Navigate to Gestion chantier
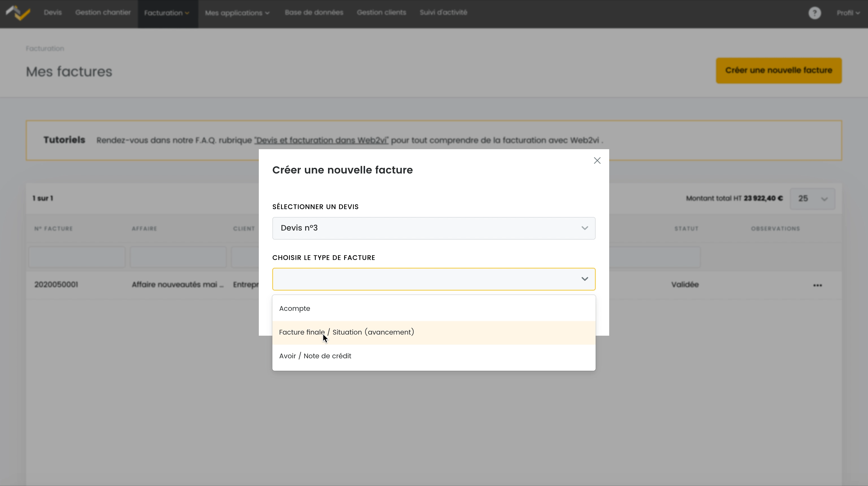 (103, 12)
